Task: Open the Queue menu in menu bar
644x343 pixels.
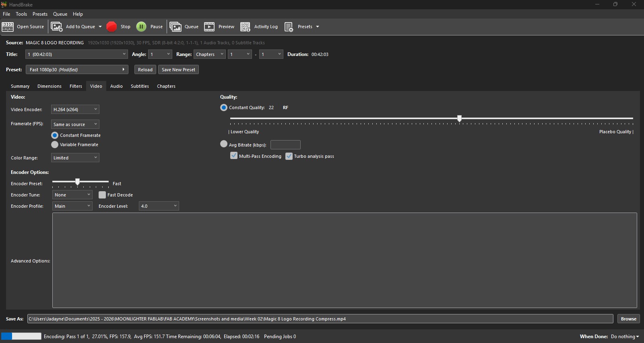Action: click(x=60, y=14)
